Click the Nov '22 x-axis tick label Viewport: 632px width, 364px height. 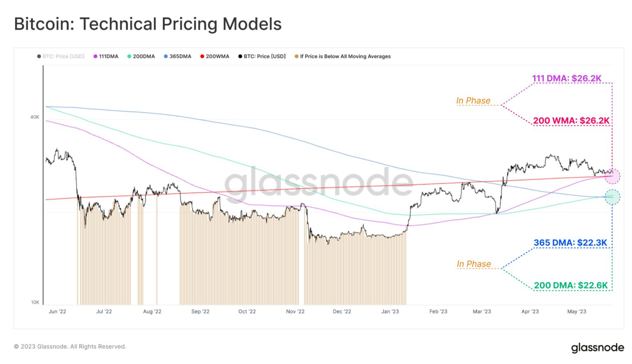(x=295, y=311)
